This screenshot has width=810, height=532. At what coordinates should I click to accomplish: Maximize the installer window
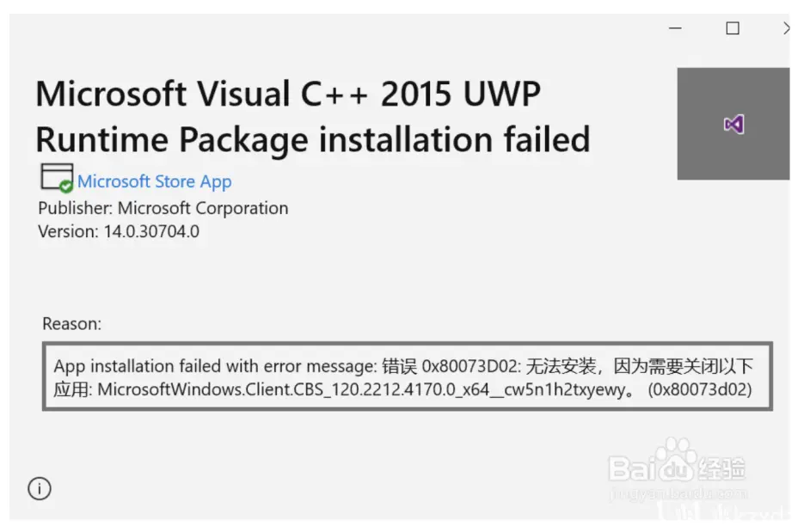click(733, 28)
